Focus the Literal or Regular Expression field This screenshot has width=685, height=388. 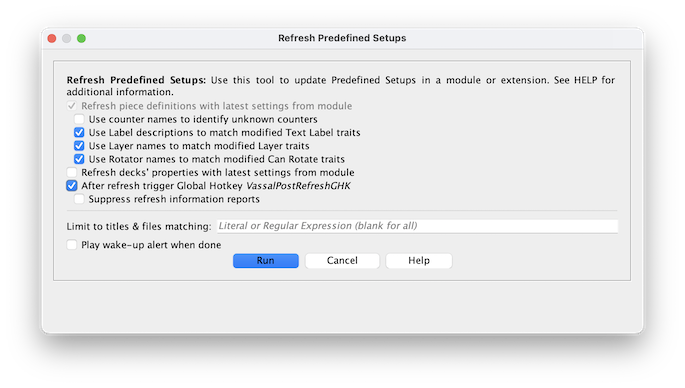pyautogui.click(x=417, y=226)
